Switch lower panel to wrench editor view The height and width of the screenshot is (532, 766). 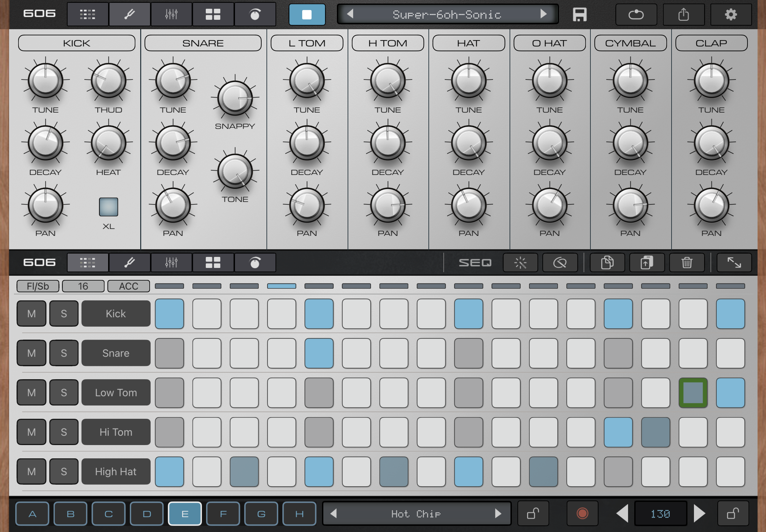point(130,263)
